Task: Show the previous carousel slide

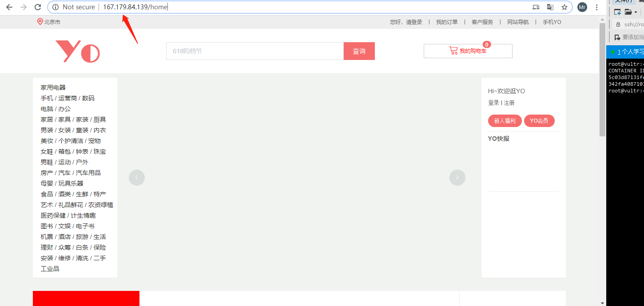Action: click(137, 178)
